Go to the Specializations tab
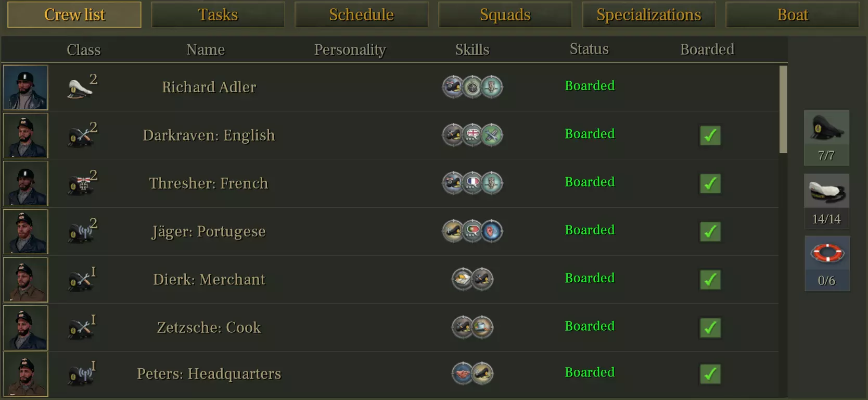The width and height of the screenshot is (868, 400). tap(648, 15)
